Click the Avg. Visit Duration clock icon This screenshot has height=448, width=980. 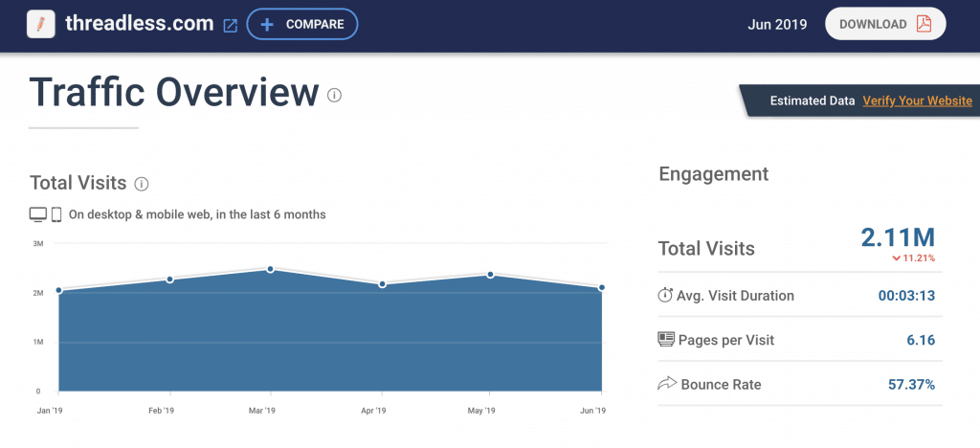(665, 296)
